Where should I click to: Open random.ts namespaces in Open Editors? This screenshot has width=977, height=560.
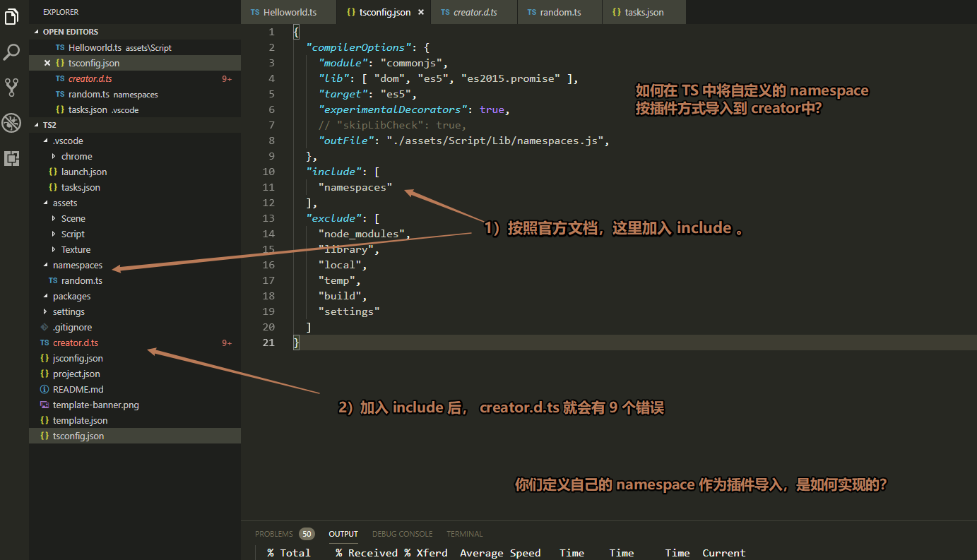coord(135,94)
